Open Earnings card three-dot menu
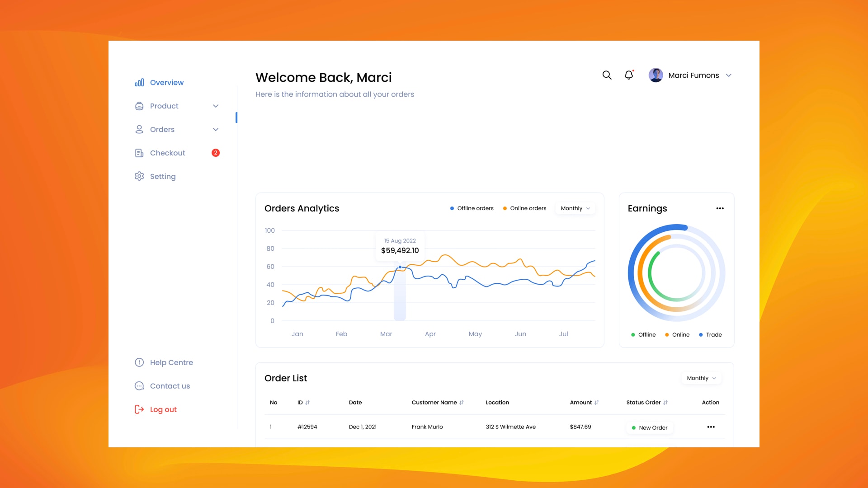868x488 pixels. [x=720, y=208]
